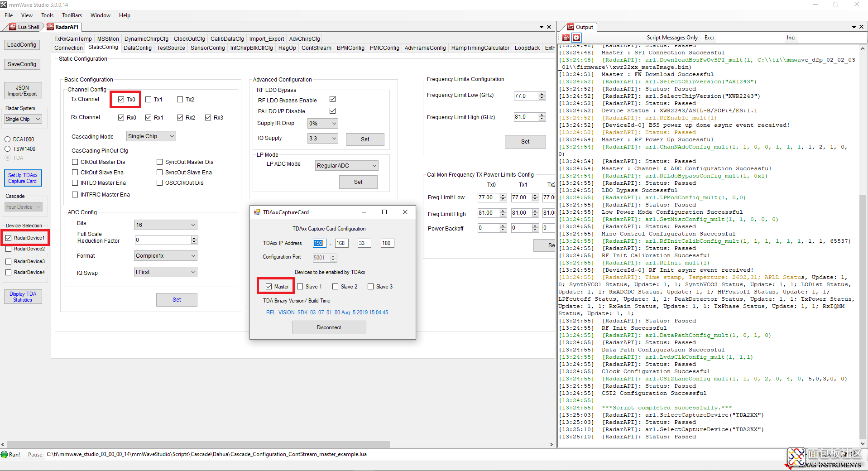Enable Slave 1 in TDAxx dialog

pos(300,287)
